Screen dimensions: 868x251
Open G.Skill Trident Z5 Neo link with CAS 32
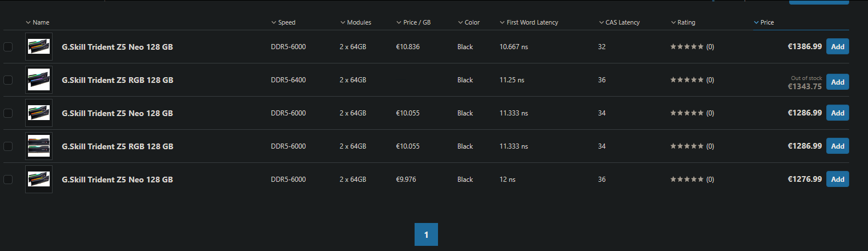point(117,47)
